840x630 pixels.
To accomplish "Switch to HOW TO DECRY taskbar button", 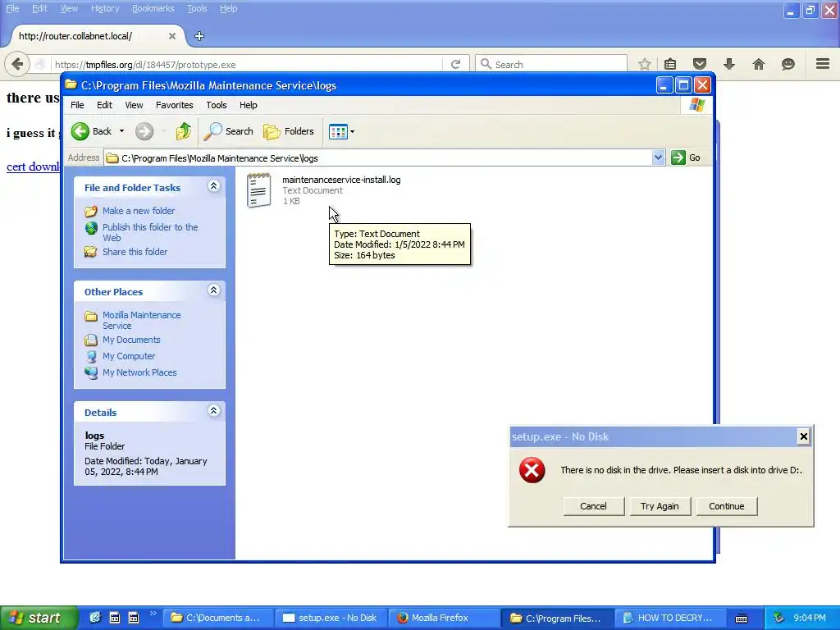I will (x=669, y=618).
